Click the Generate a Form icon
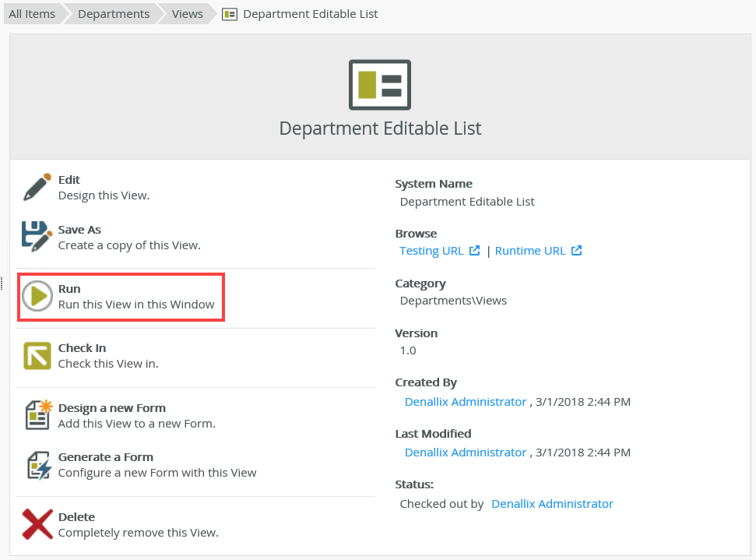The height and width of the screenshot is (560, 756). [x=37, y=464]
